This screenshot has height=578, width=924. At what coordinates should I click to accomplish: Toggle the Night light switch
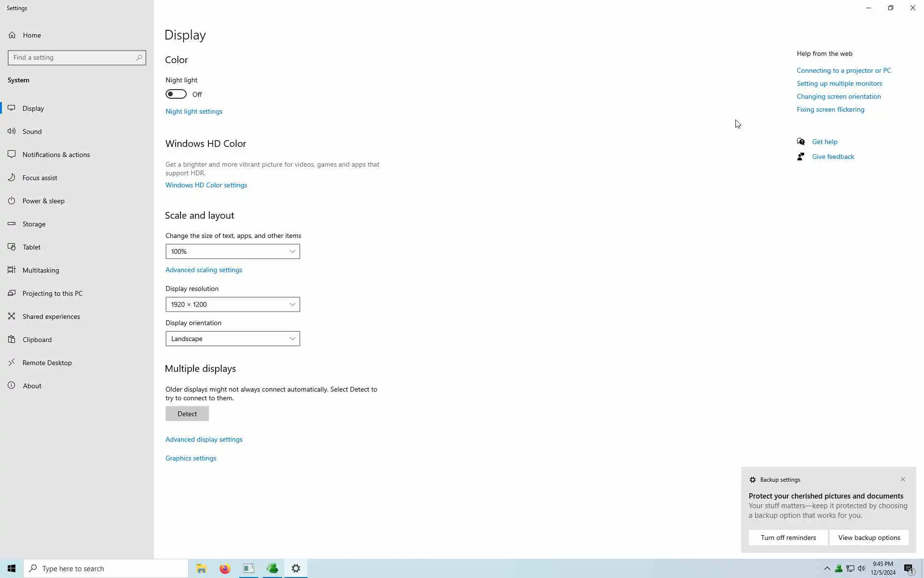(176, 94)
